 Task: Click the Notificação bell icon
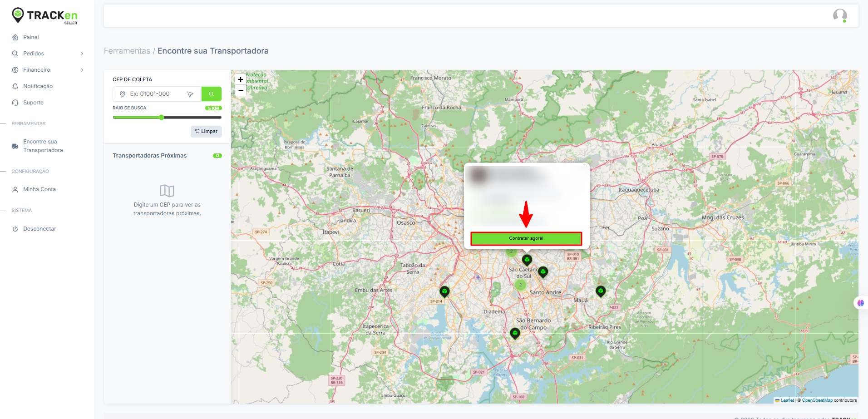coord(15,86)
